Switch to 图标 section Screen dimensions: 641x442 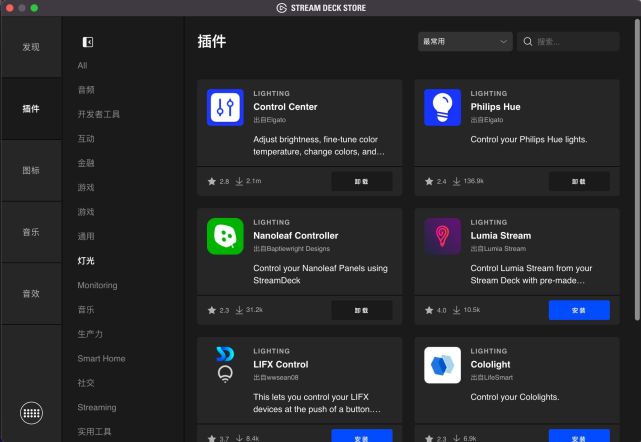(31, 171)
